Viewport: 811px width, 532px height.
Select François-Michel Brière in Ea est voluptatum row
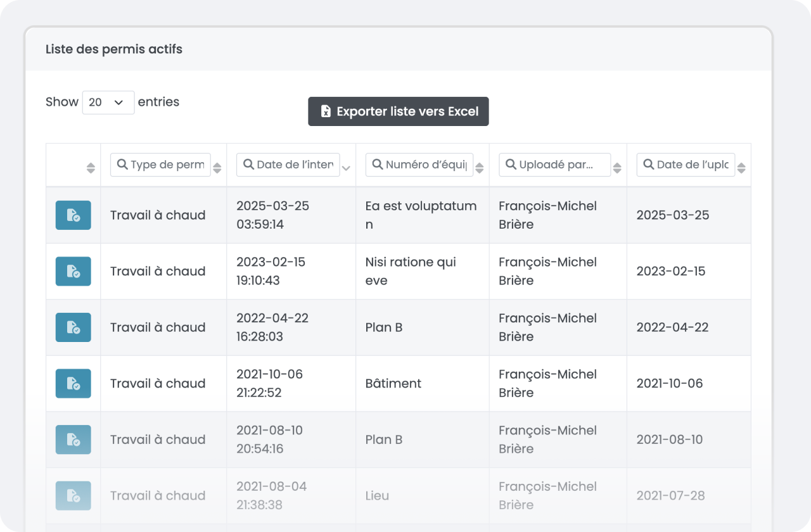point(548,215)
